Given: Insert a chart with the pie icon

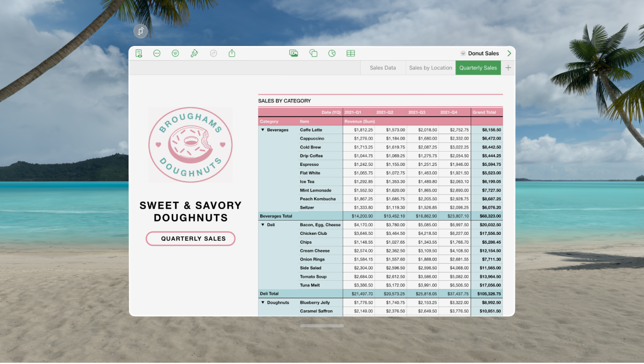Looking at the screenshot, I should [332, 54].
